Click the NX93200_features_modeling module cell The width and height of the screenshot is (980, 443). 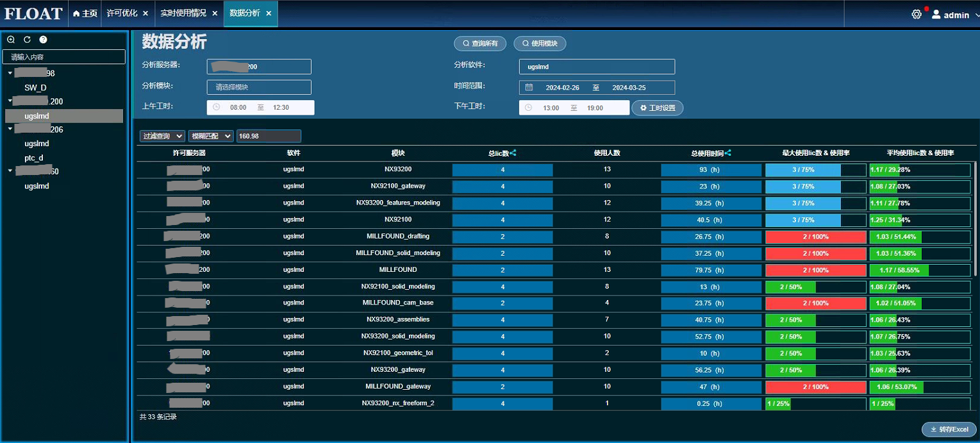(x=398, y=203)
